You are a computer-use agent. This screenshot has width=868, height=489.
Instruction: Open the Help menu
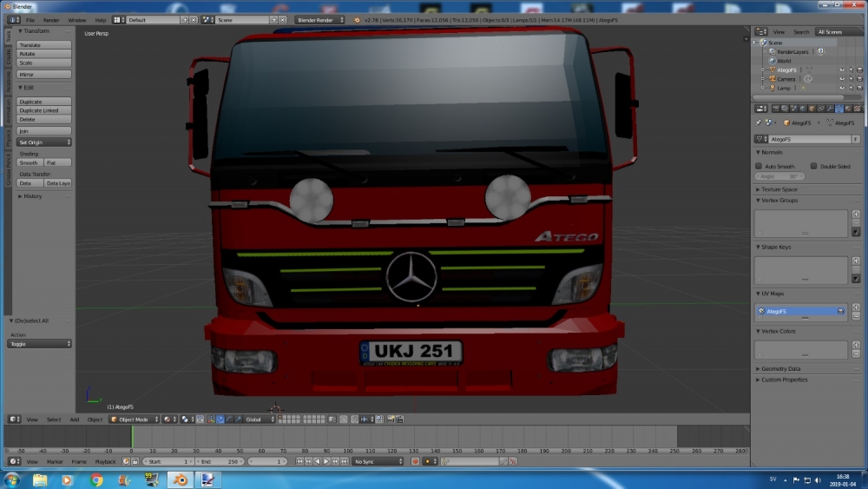coord(100,20)
